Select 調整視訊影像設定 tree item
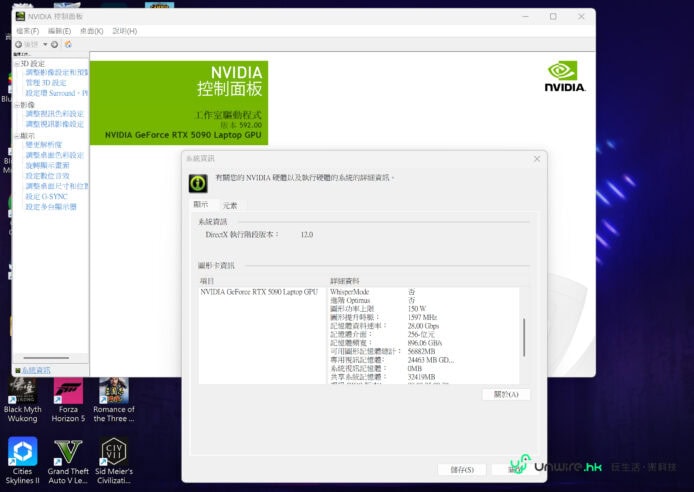Image resolution: width=694 pixels, height=492 pixels. [54, 124]
